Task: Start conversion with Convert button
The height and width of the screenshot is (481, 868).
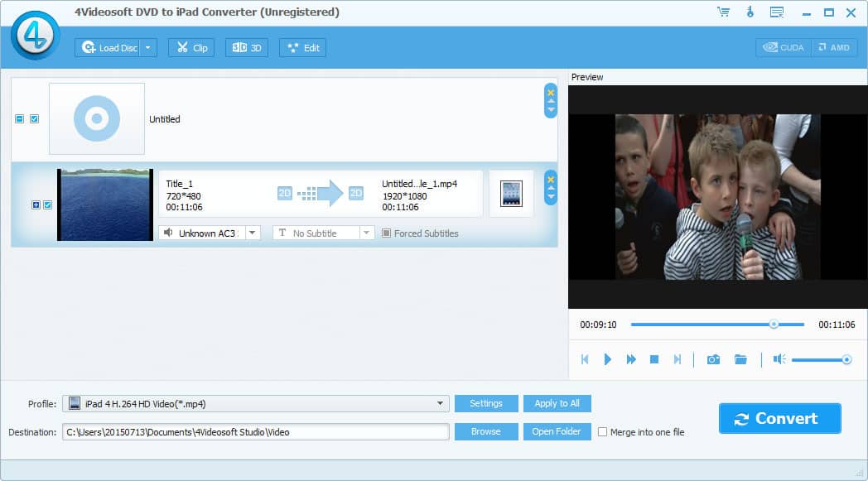Action: coord(779,418)
